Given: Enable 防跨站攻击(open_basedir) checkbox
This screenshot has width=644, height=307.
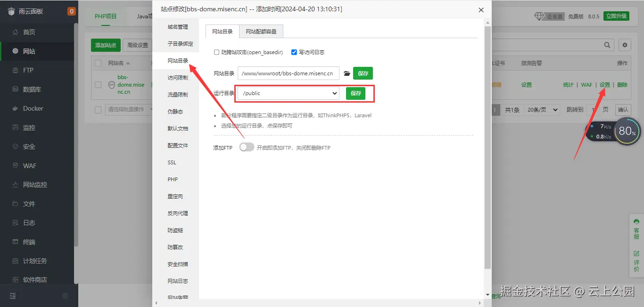Looking at the screenshot, I should (x=216, y=52).
